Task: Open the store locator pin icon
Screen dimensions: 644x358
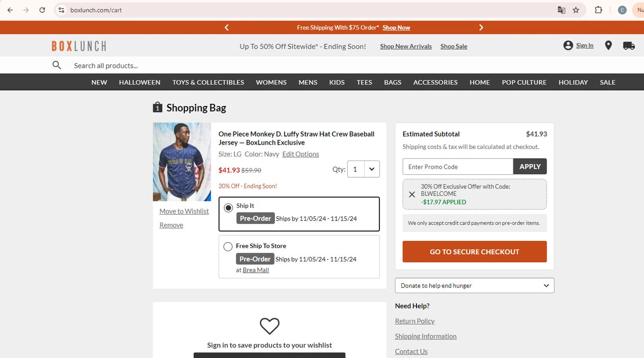Action: [608, 46]
